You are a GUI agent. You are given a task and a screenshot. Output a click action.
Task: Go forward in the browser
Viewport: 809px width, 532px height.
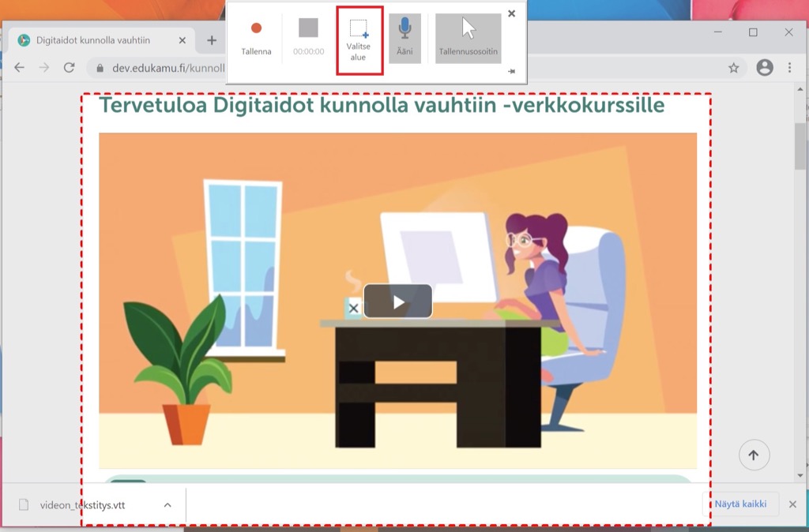pyautogui.click(x=44, y=68)
